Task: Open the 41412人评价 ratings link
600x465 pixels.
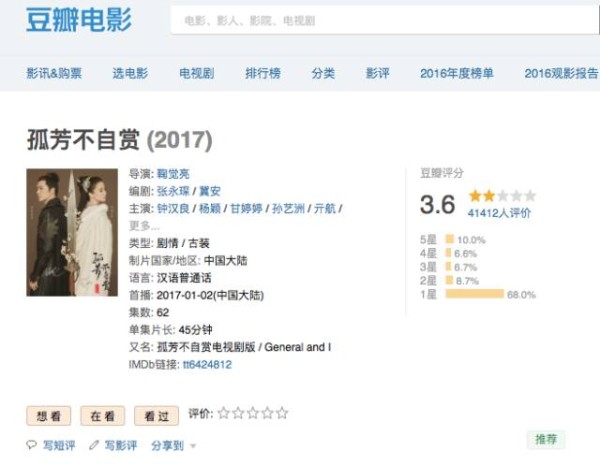Action: [499, 213]
